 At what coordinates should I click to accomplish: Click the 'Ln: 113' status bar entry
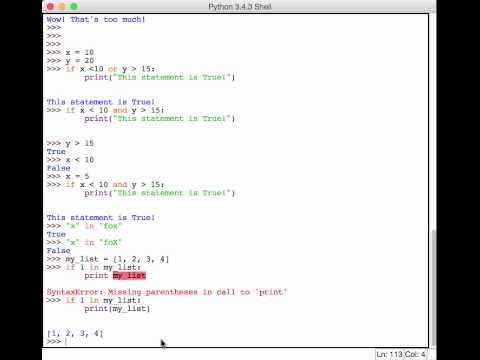389,354
